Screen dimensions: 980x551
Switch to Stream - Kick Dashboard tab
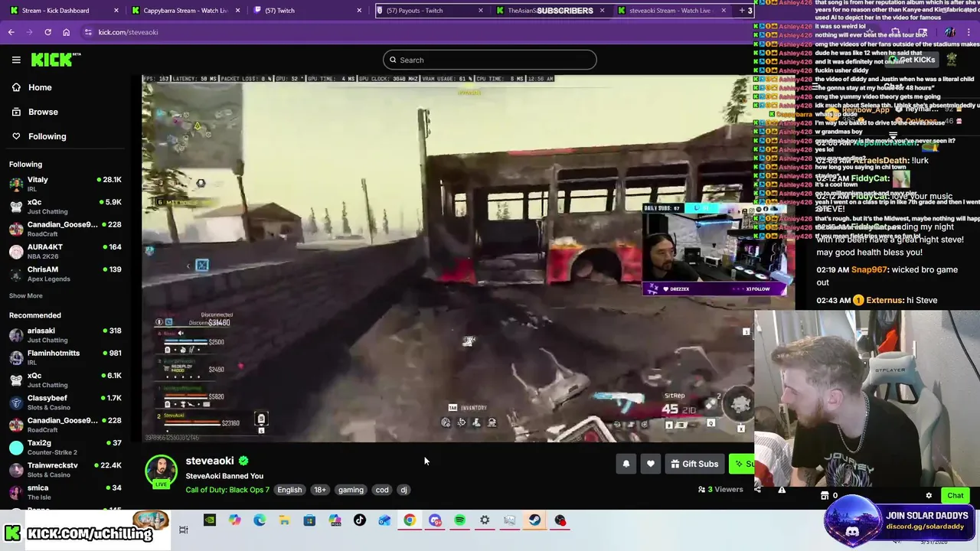click(63, 11)
